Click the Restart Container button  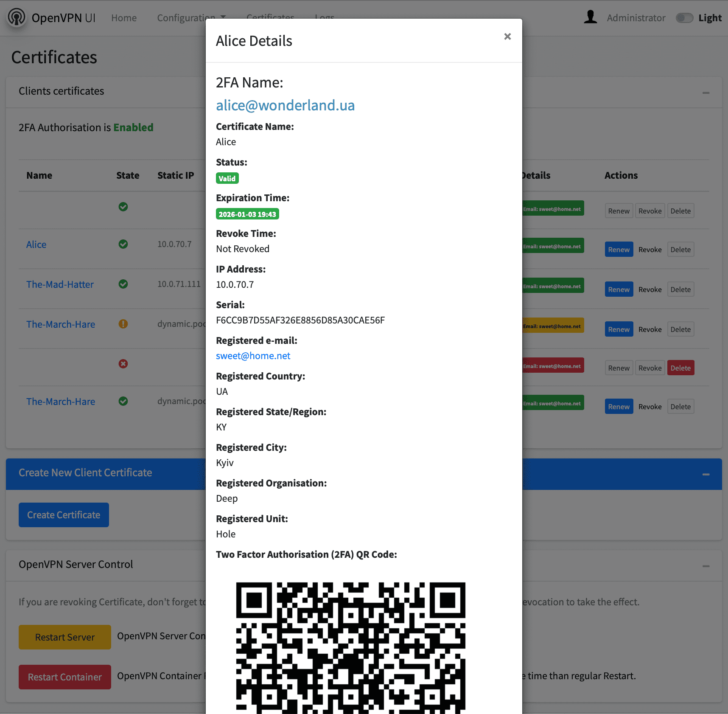click(x=65, y=677)
